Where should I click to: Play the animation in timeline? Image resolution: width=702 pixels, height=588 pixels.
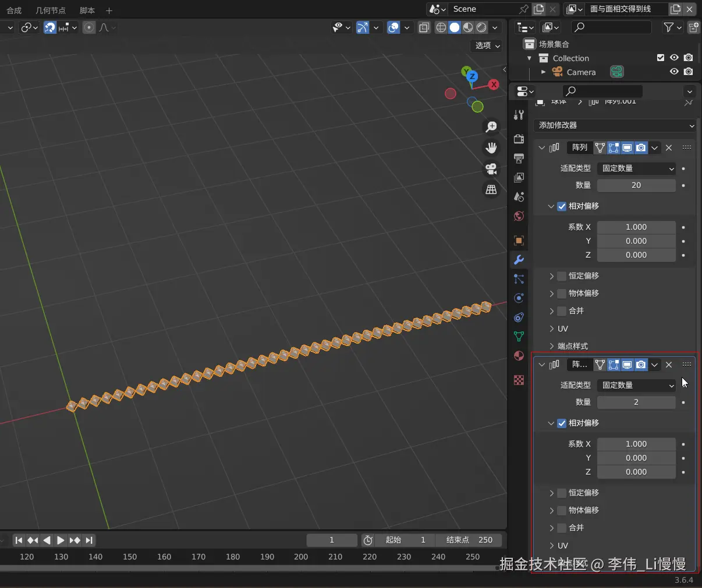tap(61, 540)
